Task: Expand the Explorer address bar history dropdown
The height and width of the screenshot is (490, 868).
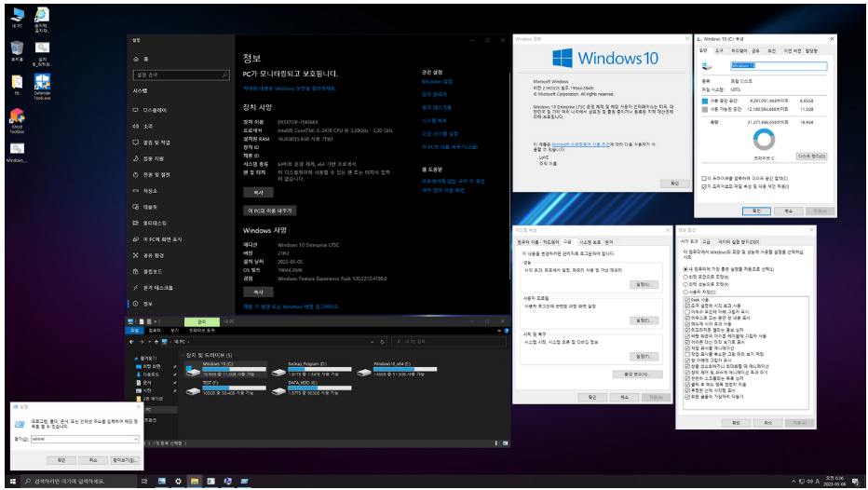Action: 372,342
